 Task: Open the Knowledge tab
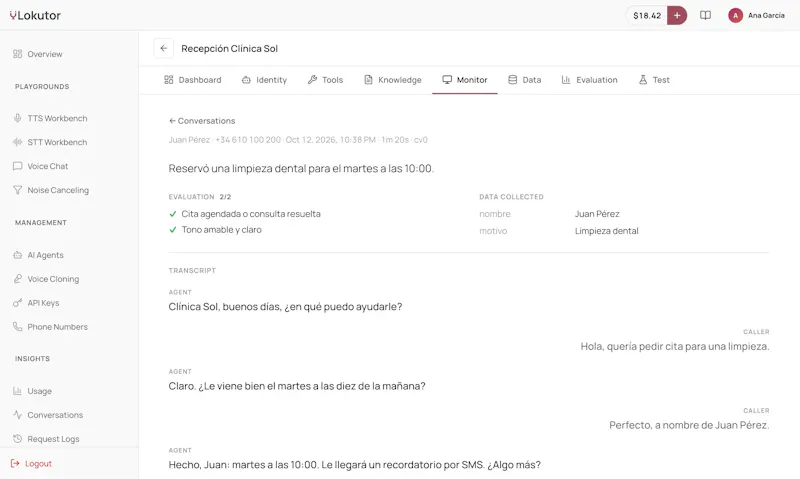click(392, 80)
